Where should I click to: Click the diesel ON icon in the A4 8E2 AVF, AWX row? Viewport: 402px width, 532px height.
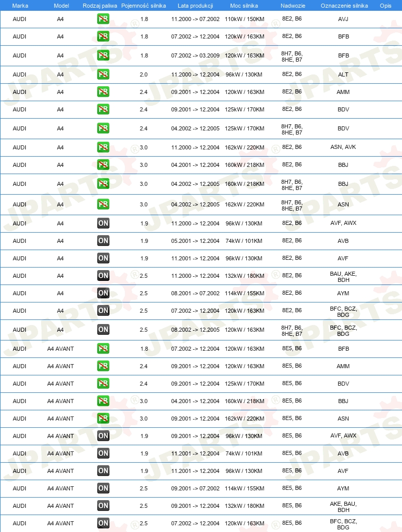(x=103, y=223)
